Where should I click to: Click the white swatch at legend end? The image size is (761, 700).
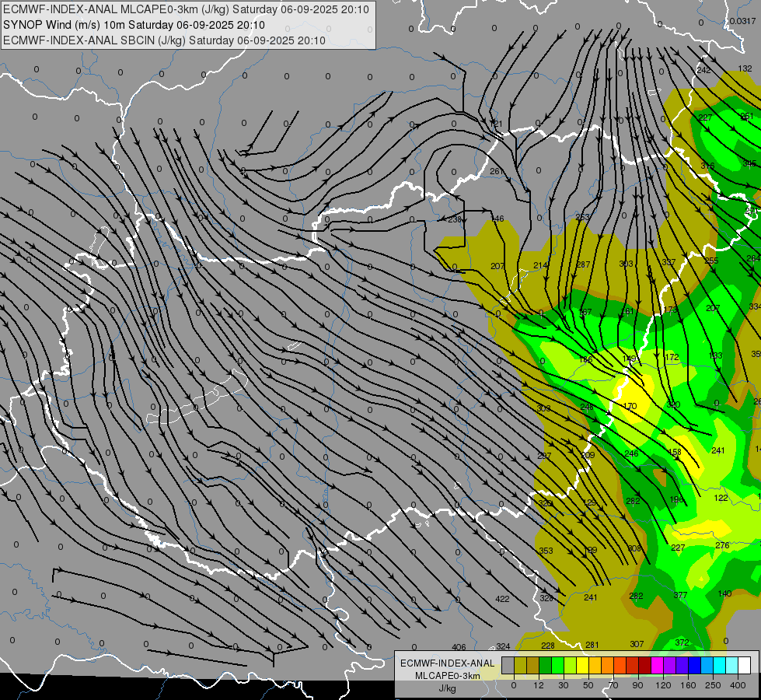[x=745, y=665]
